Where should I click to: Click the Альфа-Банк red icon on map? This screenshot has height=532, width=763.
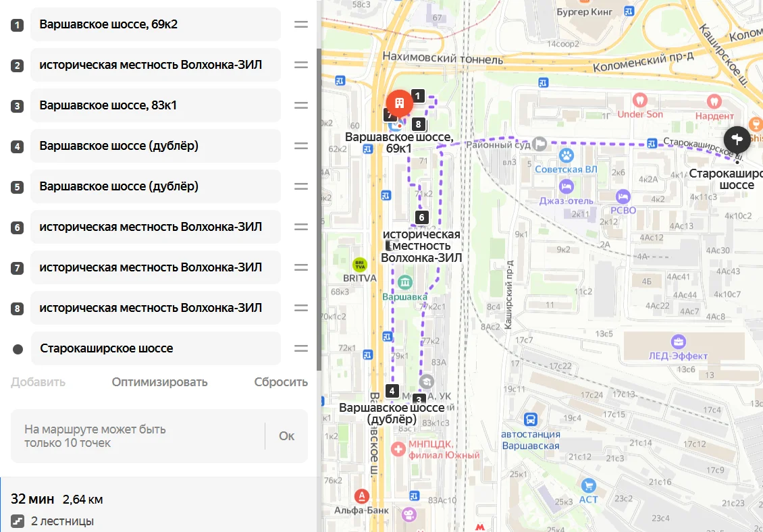[361, 496]
